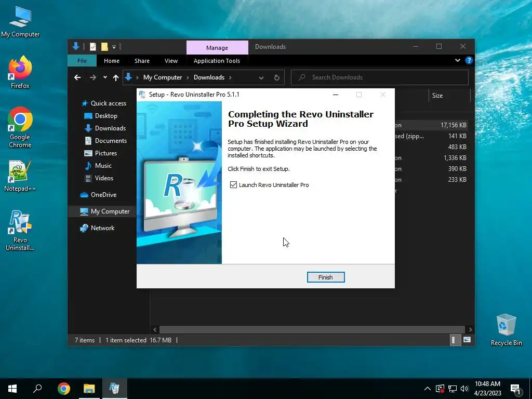The image size is (532, 399).
Task: Select Videos in navigation pane
Action: [99, 178]
